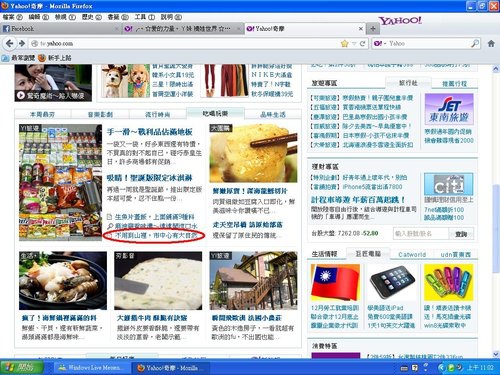
Task: Open the 瞬間飛歐洲 清境小農莊 headline
Action: point(247,318)
